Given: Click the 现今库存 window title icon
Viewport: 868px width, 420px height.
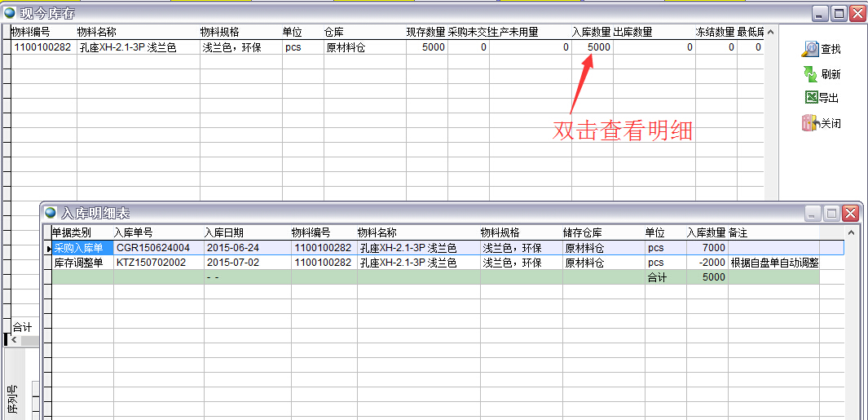Looking at the screenshot, I should point(9,12).
